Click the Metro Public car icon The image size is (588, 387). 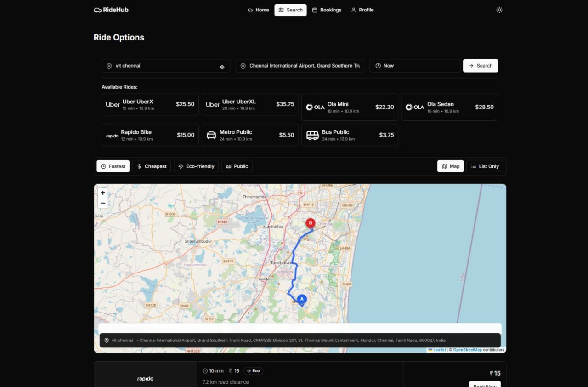pyautogui.click(x=211, y=135)
